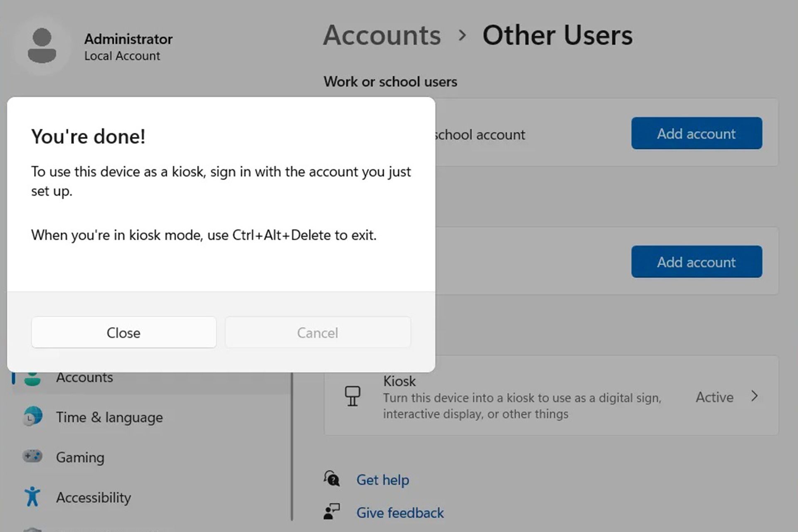Select Accounts in the sidebar

tap(152, 382)
